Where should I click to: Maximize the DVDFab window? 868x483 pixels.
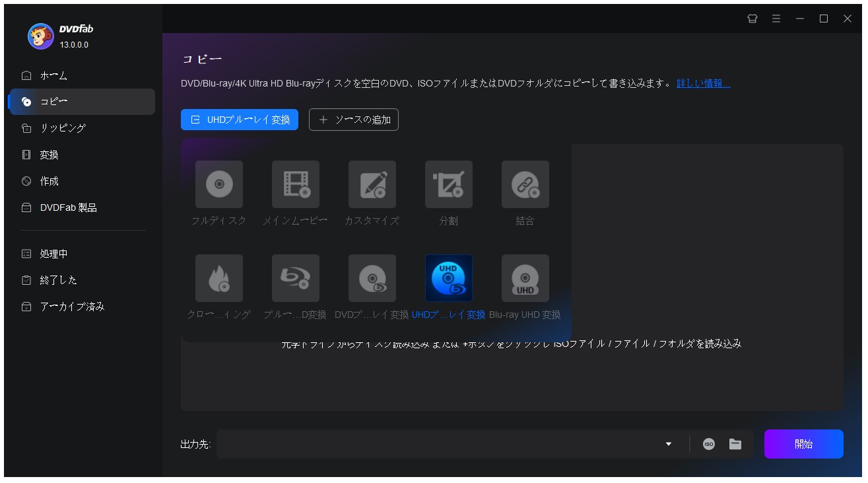[x=824, y=19]
